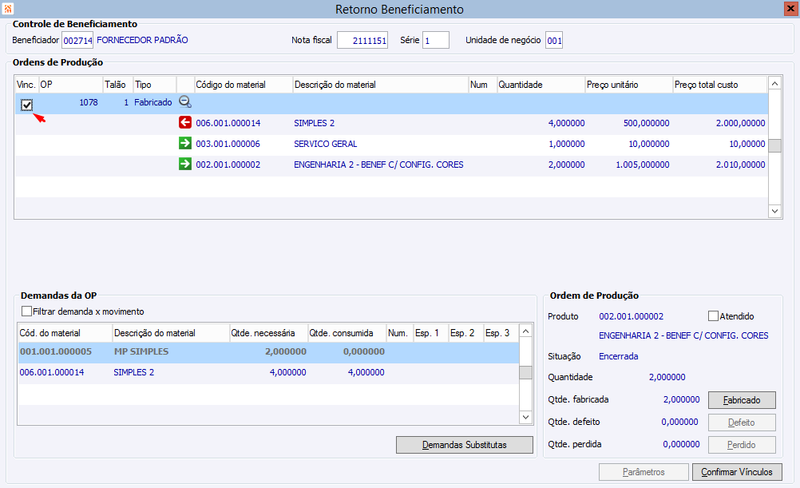Image resolution: width=800 pixels, height=488 pixels.
Task: Click the application icon in title bar
Action: (x=9, y=9)
